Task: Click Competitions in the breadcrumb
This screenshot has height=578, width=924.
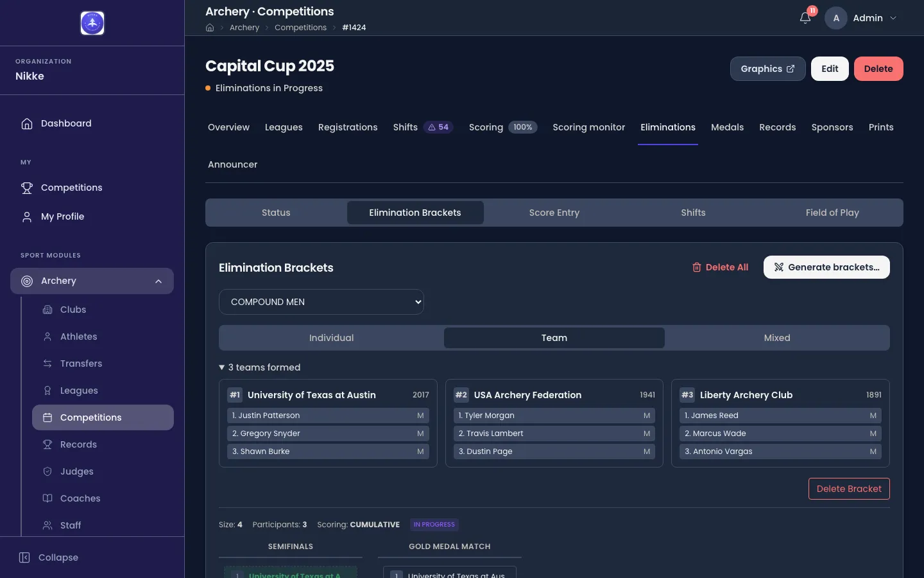Action: 300,28
